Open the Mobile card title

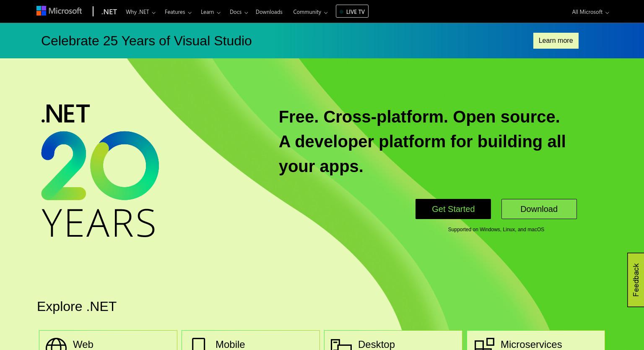pos(230,344)
